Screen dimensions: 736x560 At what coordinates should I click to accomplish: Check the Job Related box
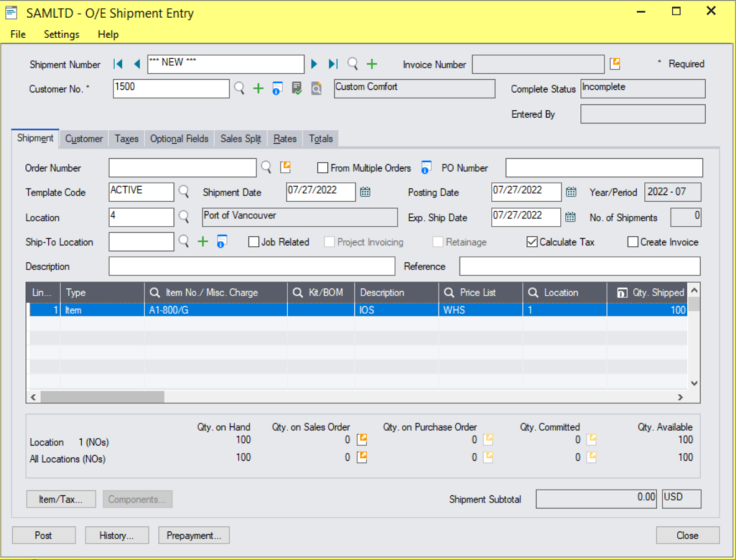coord(254,242)
